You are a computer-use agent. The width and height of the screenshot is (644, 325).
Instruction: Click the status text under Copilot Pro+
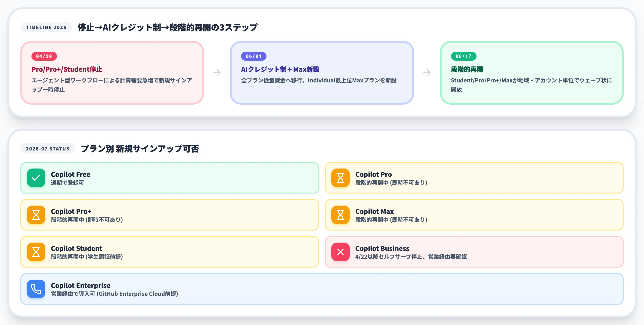(x=87, y=220)
